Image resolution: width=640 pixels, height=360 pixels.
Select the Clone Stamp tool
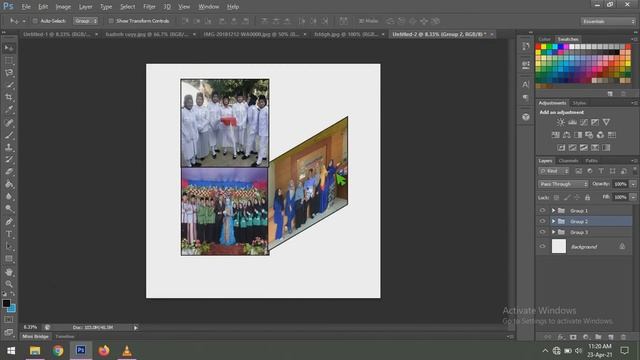coord(9,147)
